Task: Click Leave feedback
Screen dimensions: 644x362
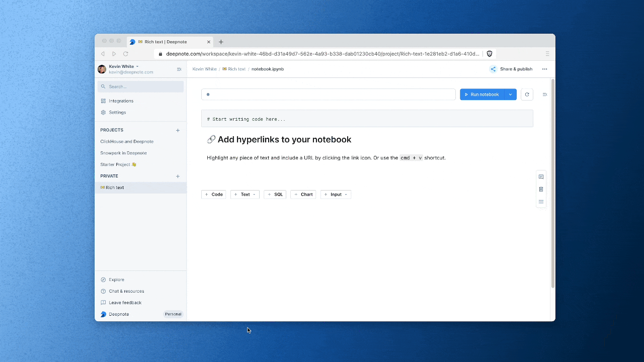Action: pyautogui.click(x=125, y=303)
